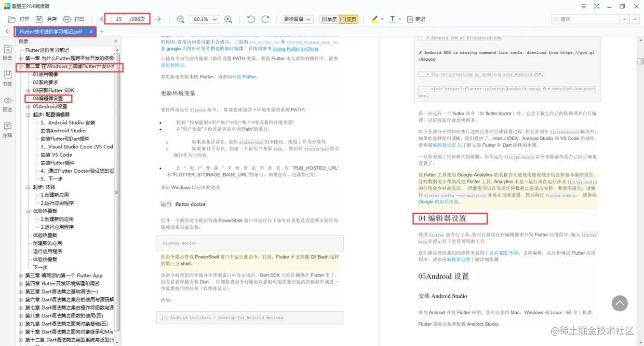Select 02系统要求 in the outline
The image size is (644, 346).
[46, 82]
